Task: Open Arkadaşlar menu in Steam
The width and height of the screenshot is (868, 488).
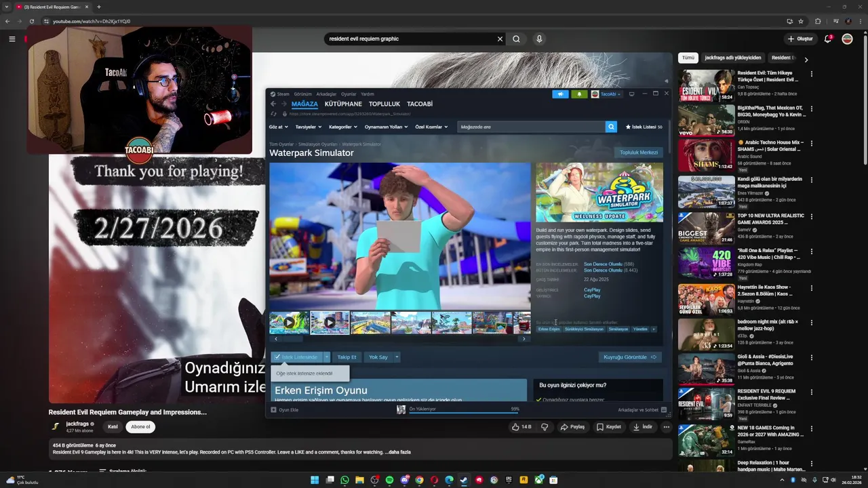Action: (x=326, y=94)
